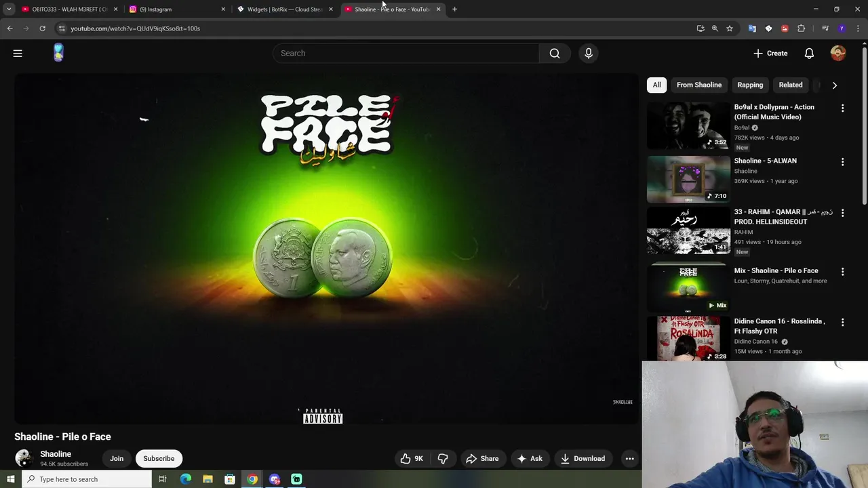Open the notifications bell

(x=809, y=53)
